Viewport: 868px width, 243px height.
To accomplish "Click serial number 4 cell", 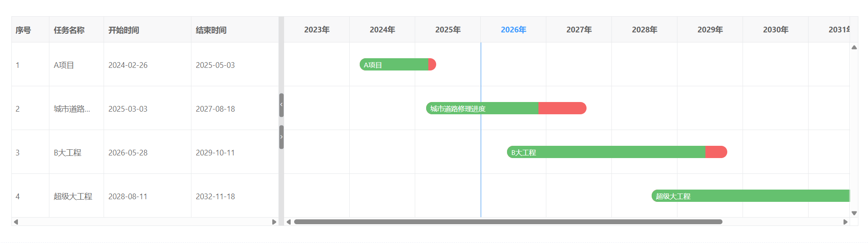I will tap(30, 196).
